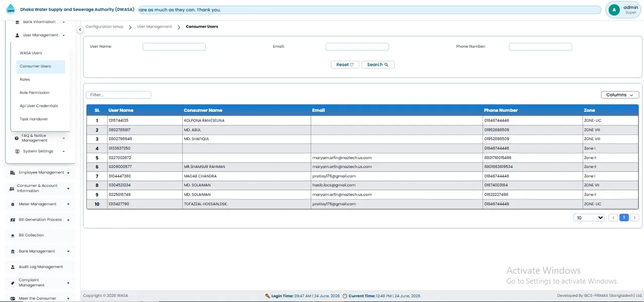Click the key icon beside Login Time
The width and height of the screenshot is (644, 302).
[268, 296]
